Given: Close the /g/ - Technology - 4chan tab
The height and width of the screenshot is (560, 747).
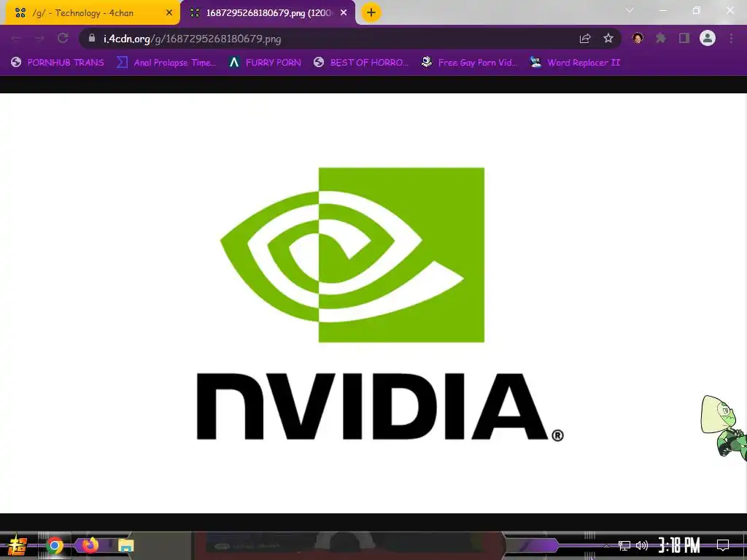Looking at the screenshot, I should click(x=169, y=13).
